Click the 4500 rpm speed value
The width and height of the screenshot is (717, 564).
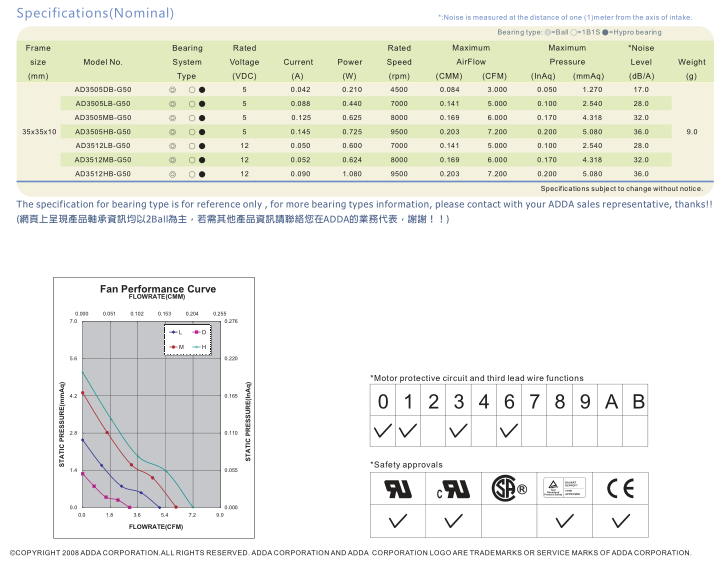pyautogui.click(x=399, y=90)
